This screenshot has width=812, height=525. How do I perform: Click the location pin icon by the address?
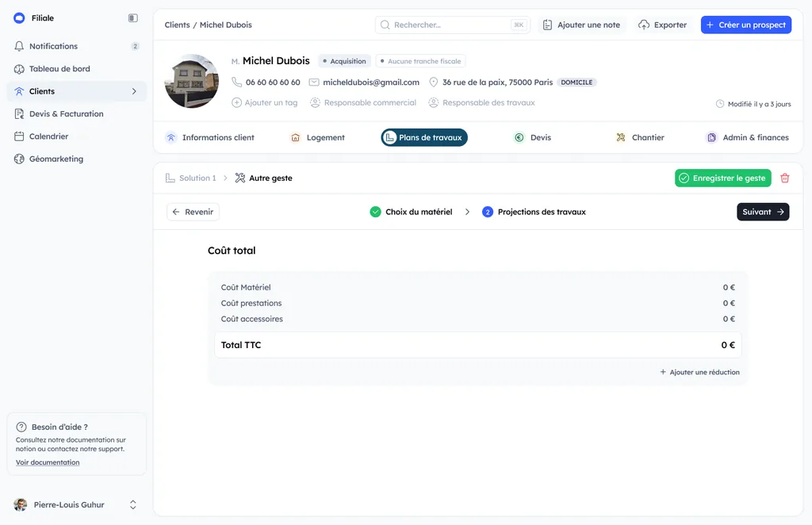click(434, 82)
